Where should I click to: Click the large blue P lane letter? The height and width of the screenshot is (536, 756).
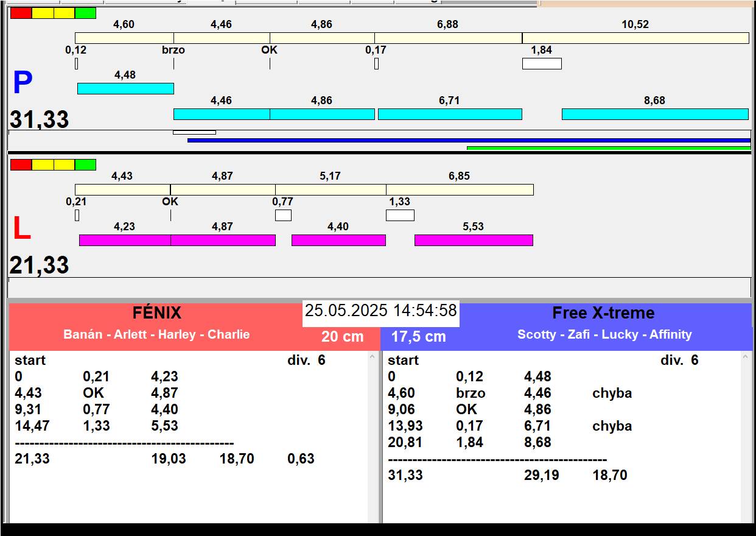pos(23,83)
